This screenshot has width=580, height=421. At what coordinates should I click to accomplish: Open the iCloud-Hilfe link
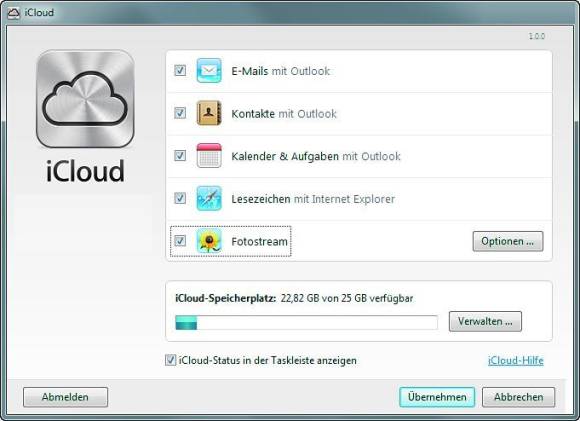(516, 360)
